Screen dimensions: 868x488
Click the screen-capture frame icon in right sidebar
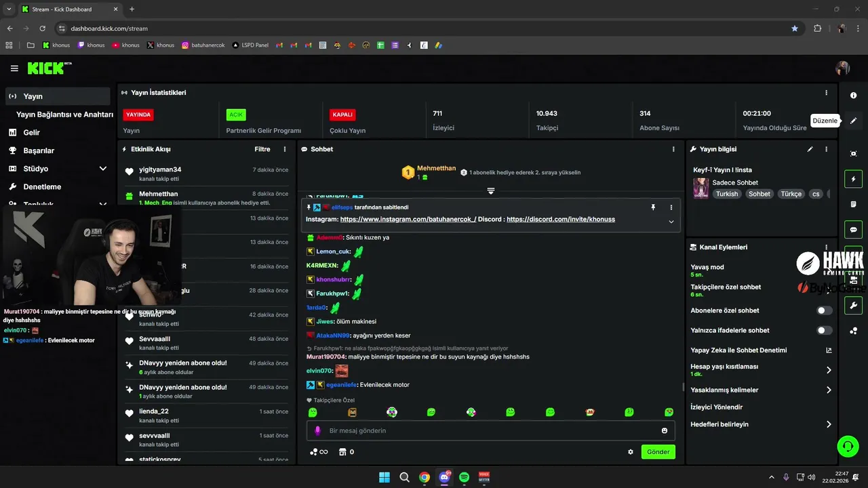coord(853,154)
